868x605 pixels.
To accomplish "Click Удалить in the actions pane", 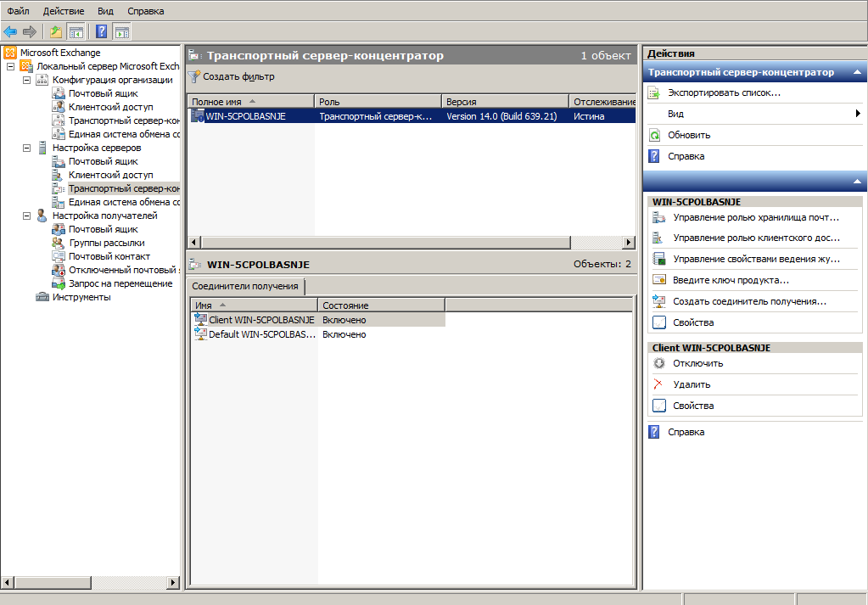I will [x=692, y=384].
